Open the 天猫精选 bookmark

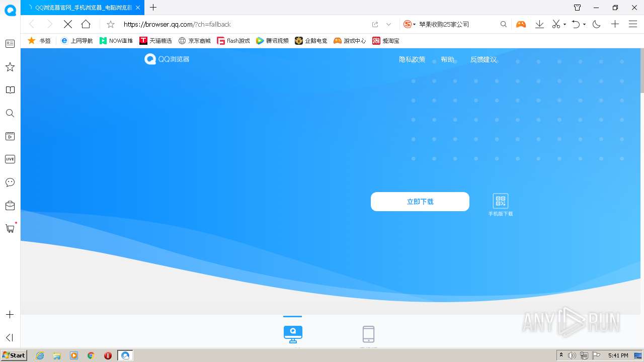coord(155,41)
